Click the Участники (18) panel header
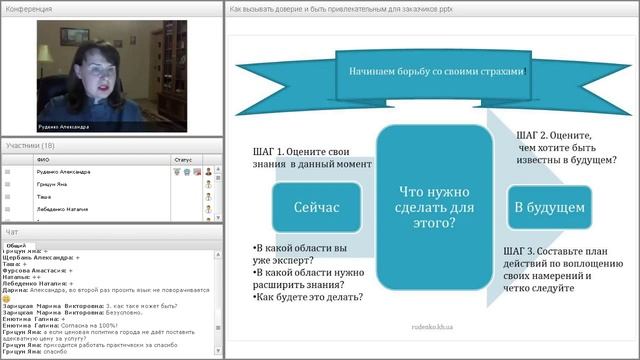The width and height of the screenshot is (640, 360). pyautogui.click(x=112, y=146)
